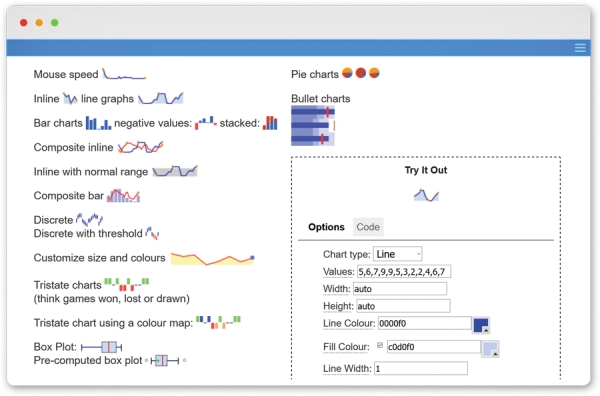Screen dimensions: 600x396
Task: Click the Discrete sparkline
Action: pyautogui.click(x=89, y=220)
